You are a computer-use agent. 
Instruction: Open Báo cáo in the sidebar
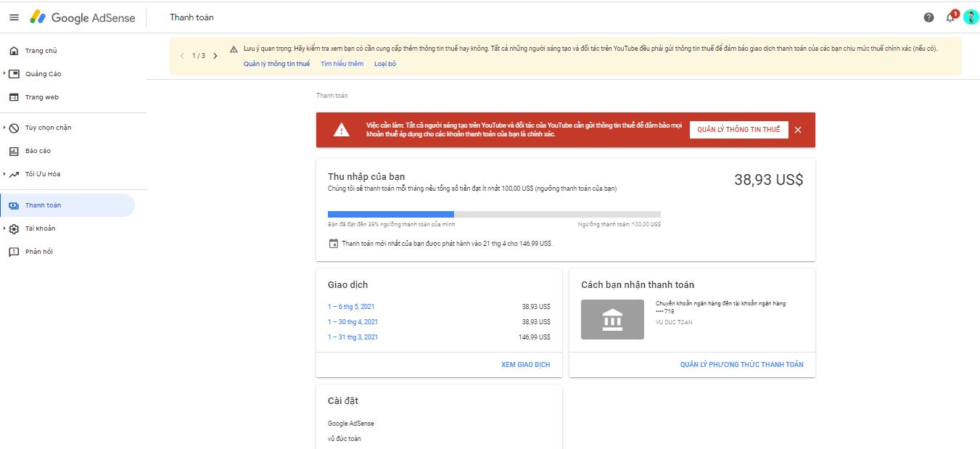pos(38,151)
